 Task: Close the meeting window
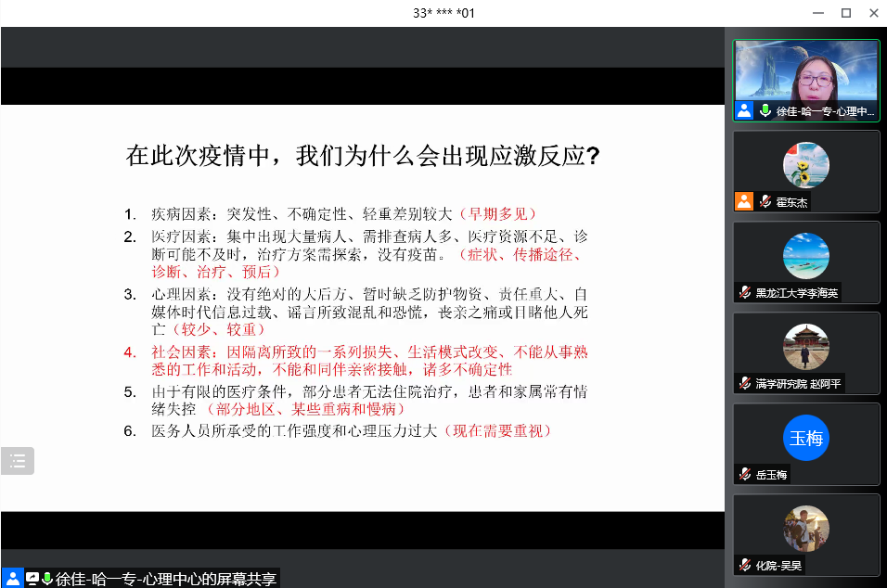tap(874, 13)
